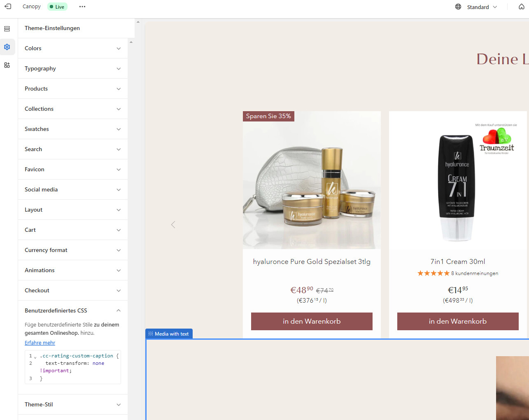
Task: Open the App embeds sidebar icon
Action: [x=7, y=65]
